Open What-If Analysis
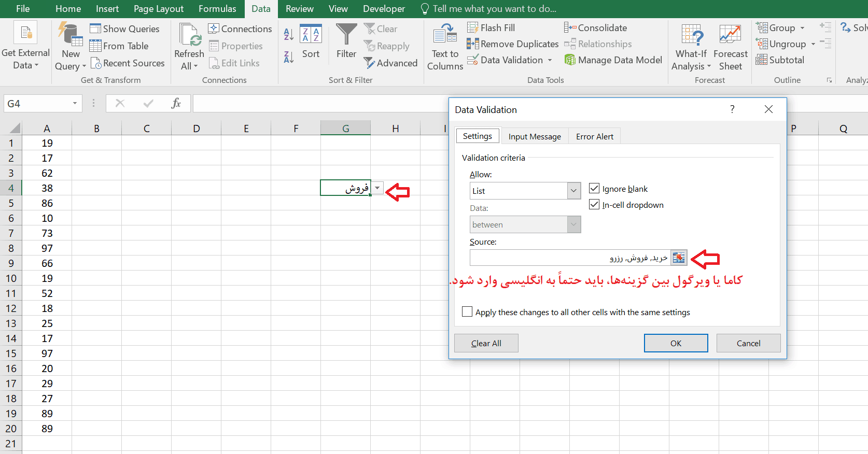 691,47
